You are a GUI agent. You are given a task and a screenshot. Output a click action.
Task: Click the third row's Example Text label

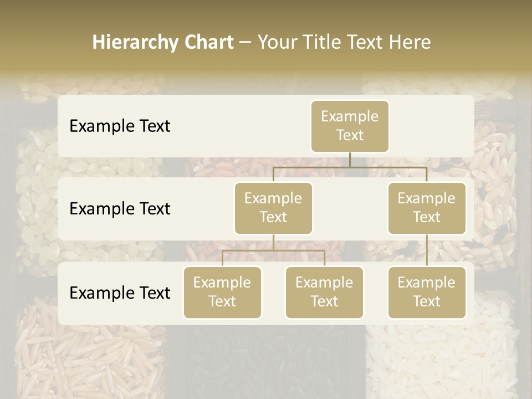pos(120,293)
